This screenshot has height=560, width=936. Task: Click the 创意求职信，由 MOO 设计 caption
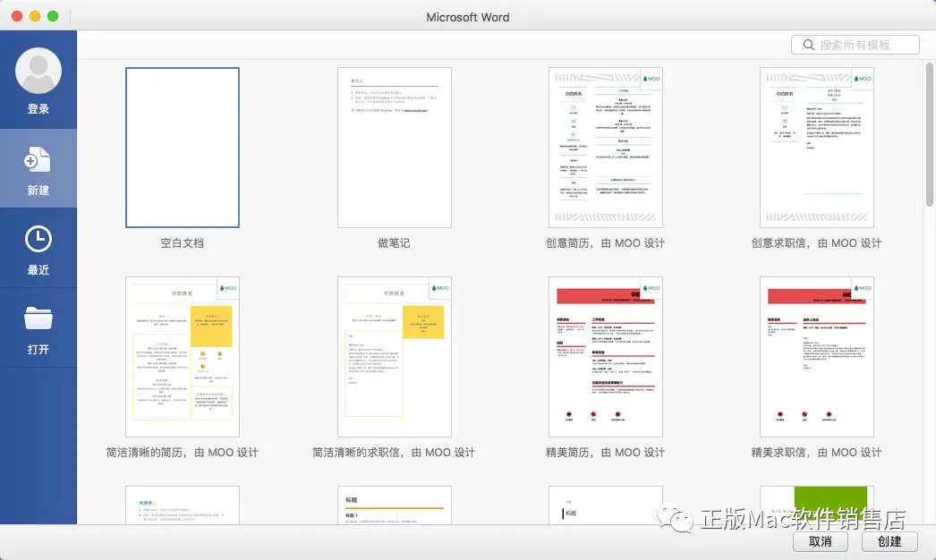coord(817,243)
